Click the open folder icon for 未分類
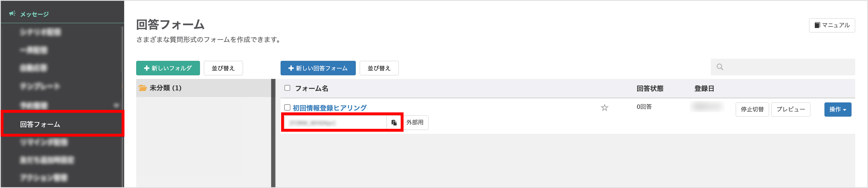 coord(143,88)
